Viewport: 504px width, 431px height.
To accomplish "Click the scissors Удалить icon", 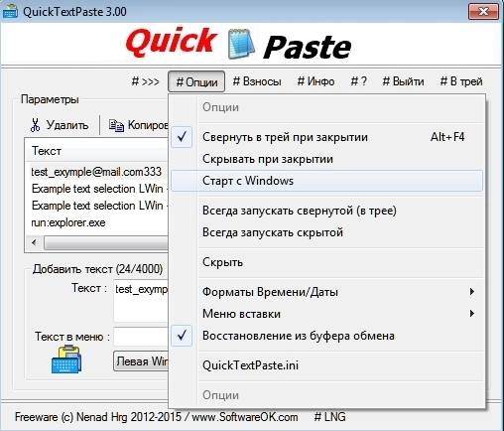I will 35,125.
